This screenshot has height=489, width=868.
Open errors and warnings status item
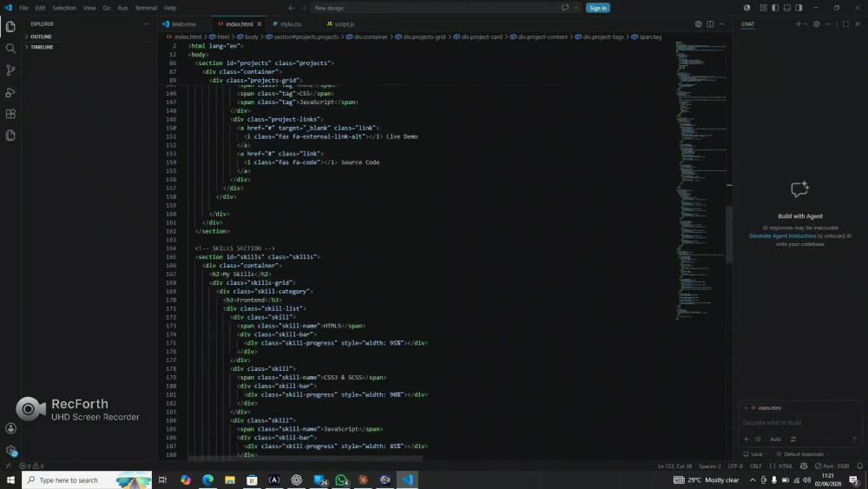click(31, 466)
